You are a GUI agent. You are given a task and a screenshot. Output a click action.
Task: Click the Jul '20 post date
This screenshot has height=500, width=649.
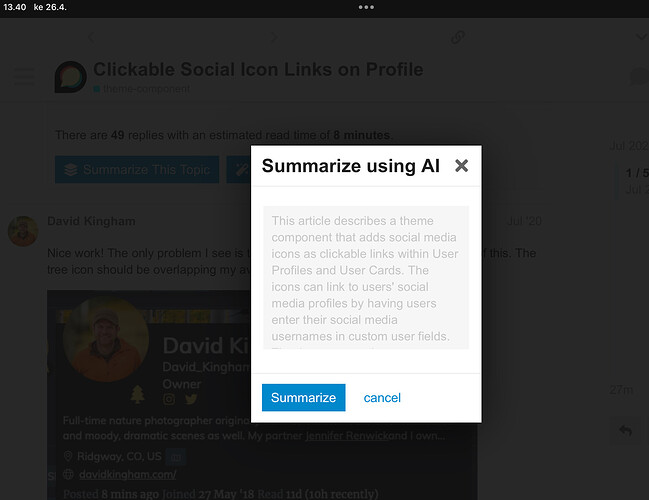point(524,221)
